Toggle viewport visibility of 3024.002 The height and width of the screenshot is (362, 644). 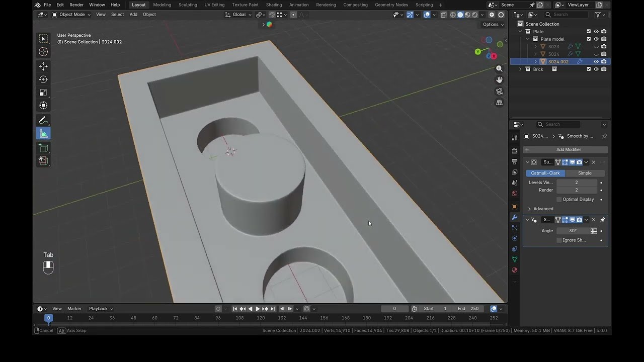pos(596,61)
